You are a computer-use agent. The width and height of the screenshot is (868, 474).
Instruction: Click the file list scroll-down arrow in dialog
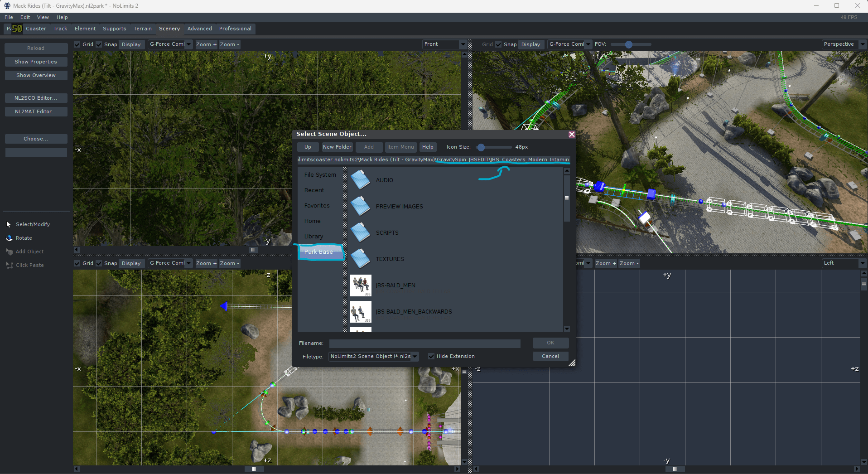[x=567, y=329]
